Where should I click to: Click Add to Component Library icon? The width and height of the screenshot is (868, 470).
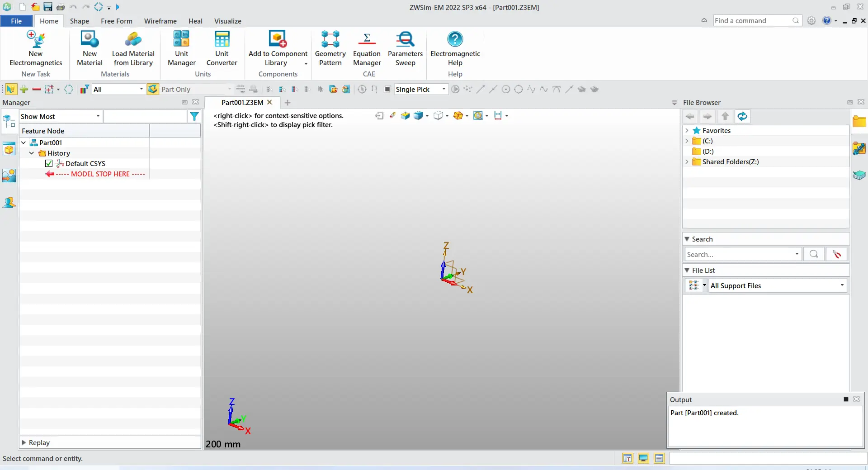(x=278, y=40)
